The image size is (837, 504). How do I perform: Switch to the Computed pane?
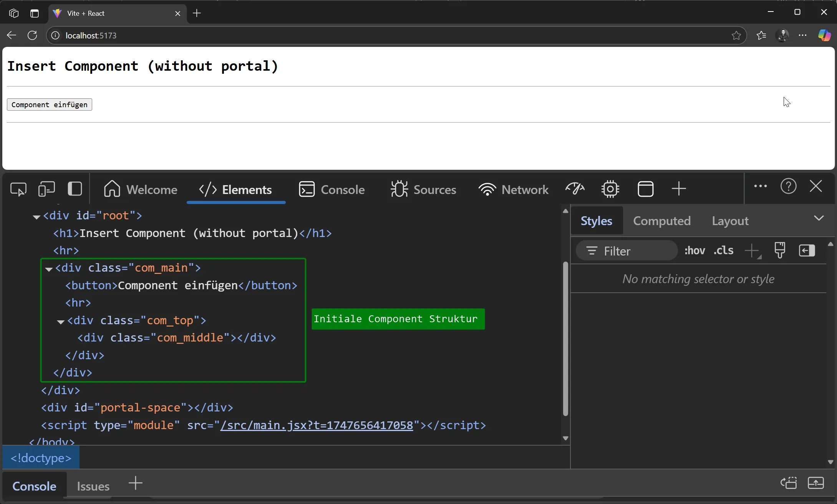coord(661,221)
